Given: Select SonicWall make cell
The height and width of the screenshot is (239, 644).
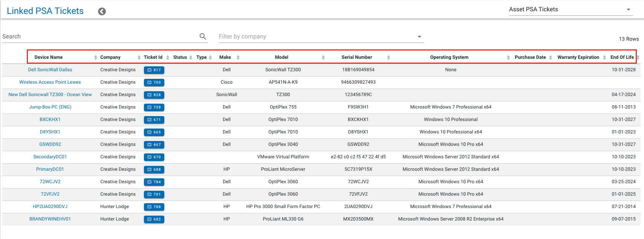Looking at the screenshot, I should pyautogui.click(x=226, y=95).
